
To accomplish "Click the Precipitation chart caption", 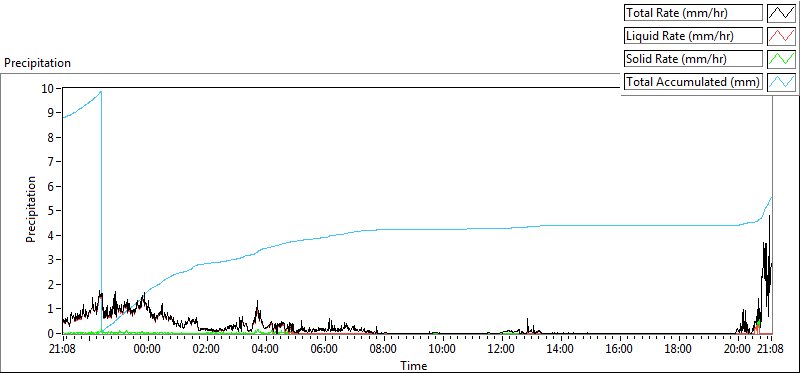I will tap(37, 63).
